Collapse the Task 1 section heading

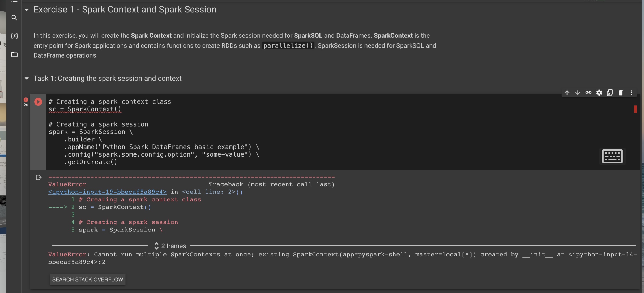pyautogui.click(x=27, y=78)
